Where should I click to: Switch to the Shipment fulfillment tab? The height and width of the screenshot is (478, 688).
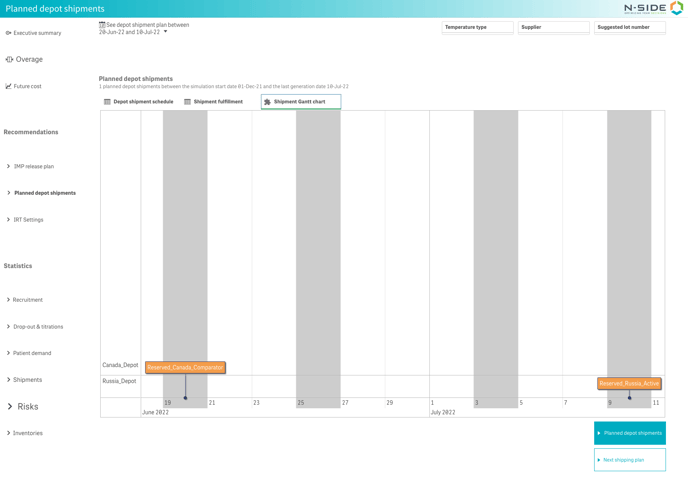click(217, 102)
